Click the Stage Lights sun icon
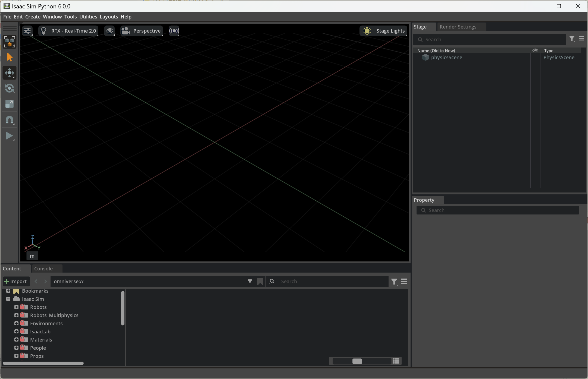Screen dimensions: 588x379 click(x=367, y=31)
